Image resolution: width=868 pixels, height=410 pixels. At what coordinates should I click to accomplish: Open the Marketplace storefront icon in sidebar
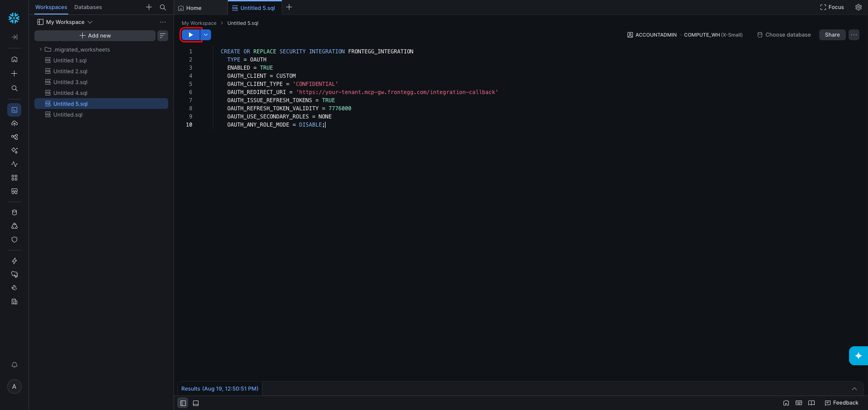click(x=14, y=191)
